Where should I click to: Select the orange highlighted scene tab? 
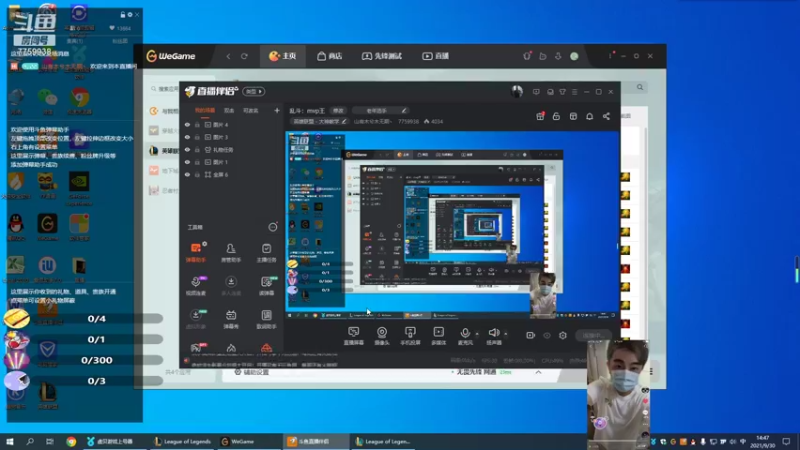205,110
